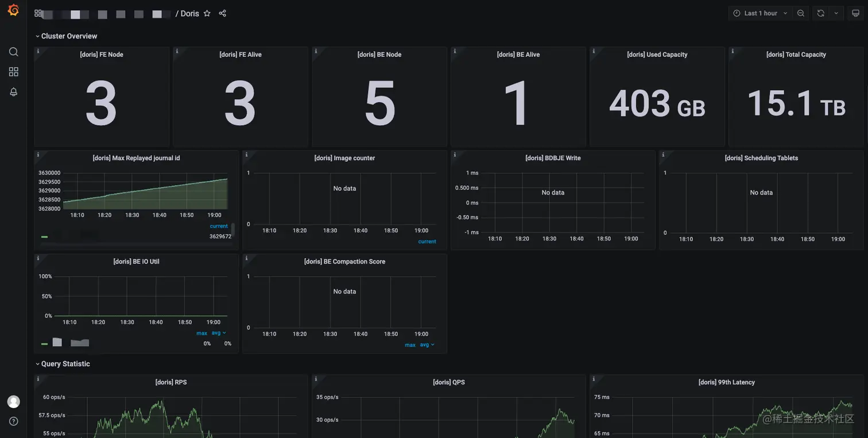Open the Last 1 hour time picker
Viewport: 868px width, 438px height.
[x=761, y=13]
